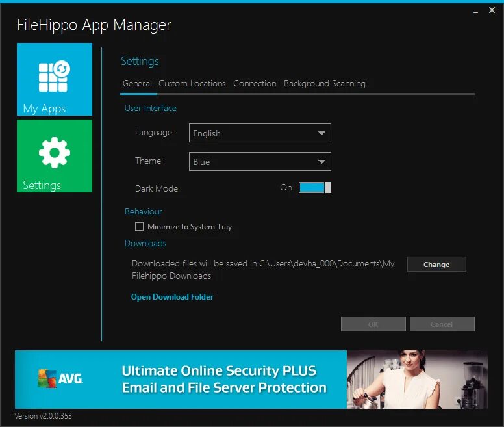Open the My Apps tile
Image resolution: width=504 pixels, height=427 pixels.
[x=55, y=79]
